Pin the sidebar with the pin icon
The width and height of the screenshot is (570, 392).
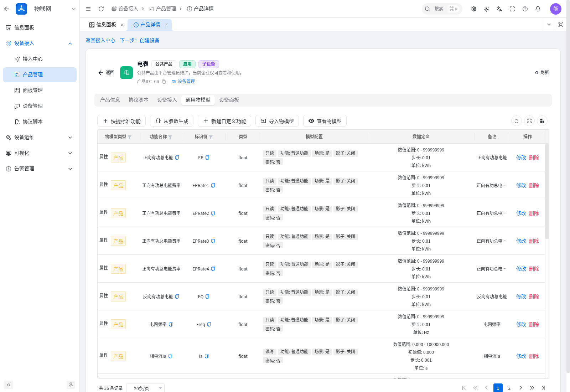point(71,385)
